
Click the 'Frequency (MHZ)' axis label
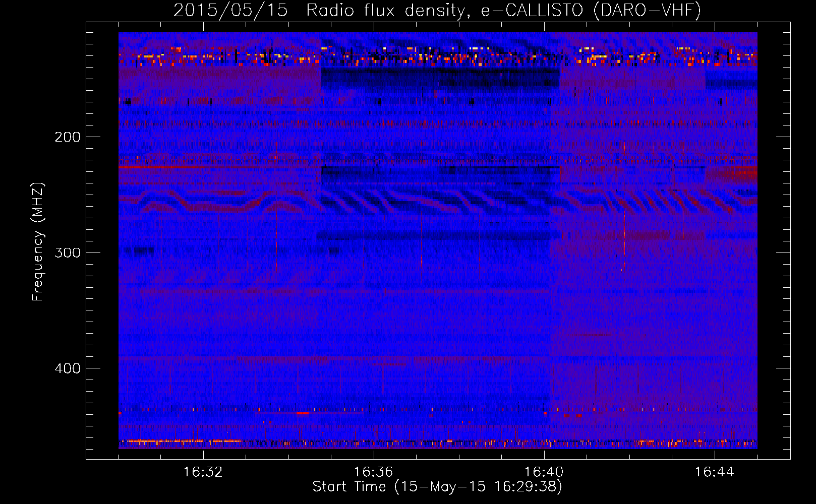tap(38, 241)
